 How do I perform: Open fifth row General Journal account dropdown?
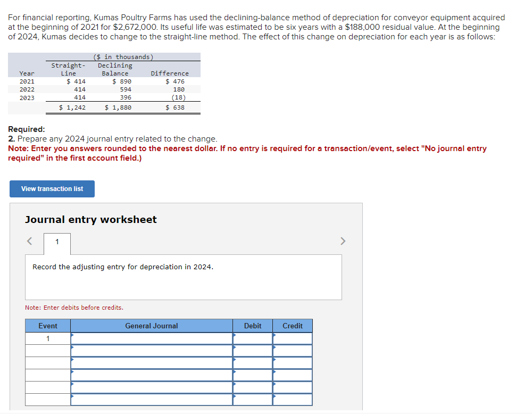pyautogui.click(x=152, y=387)
